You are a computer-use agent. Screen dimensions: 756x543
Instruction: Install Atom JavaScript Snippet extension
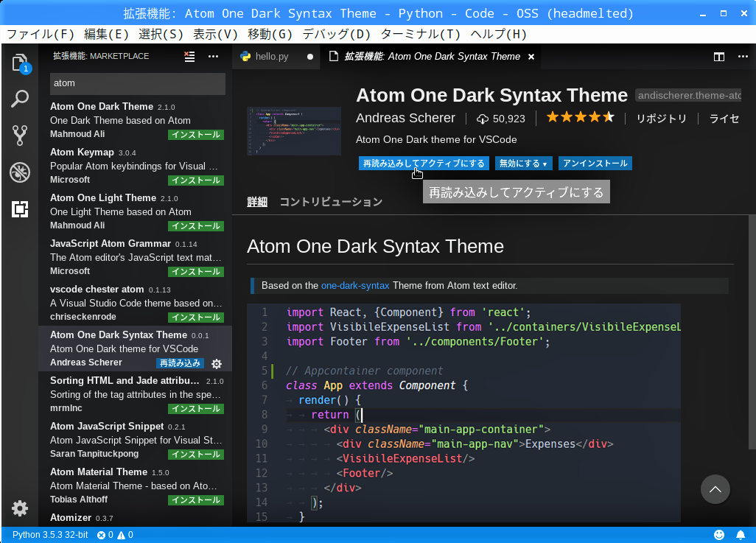196,455
